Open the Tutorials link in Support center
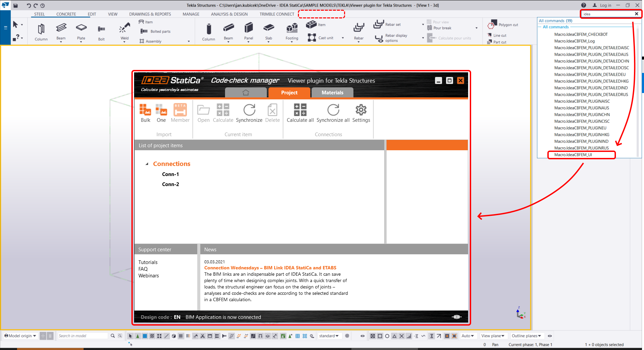Screen dimensions: 644x350 pos(147,262)
